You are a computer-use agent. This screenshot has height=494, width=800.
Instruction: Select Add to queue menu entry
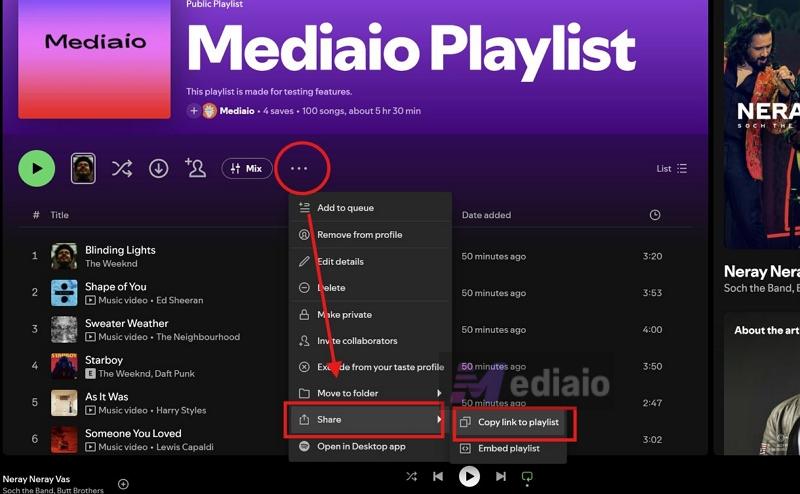click(370, 208)
